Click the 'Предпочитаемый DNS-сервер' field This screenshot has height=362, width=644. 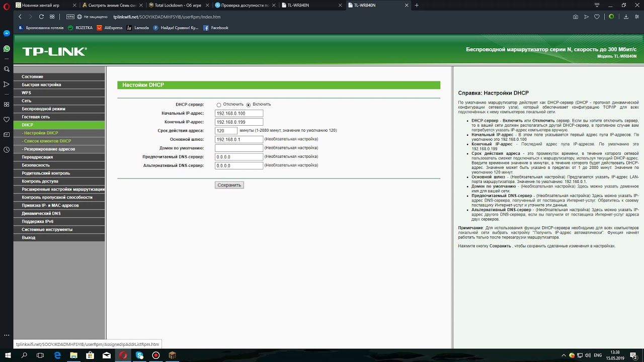[239, 157]
